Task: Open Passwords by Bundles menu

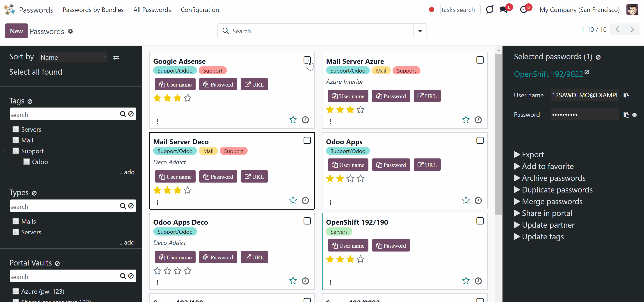Action: pos(93,10)
